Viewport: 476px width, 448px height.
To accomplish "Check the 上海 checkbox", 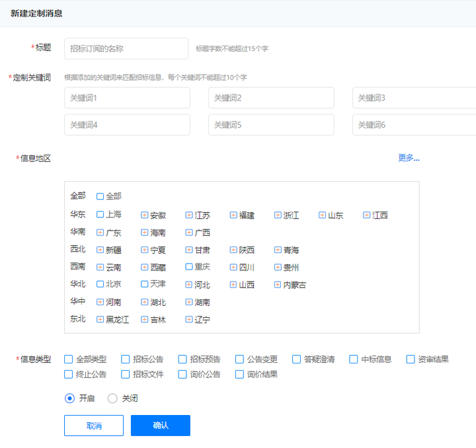I will (100, 215).
